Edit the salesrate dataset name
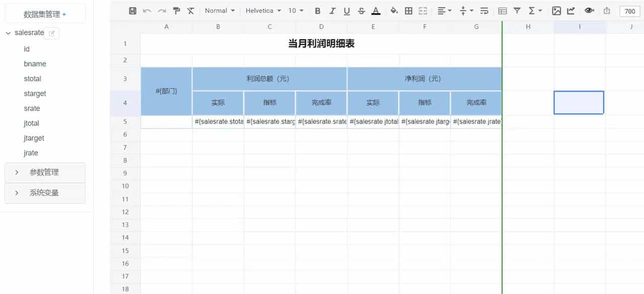Image resolution: width=644 pixels, height=294 pixels. (52, 33)
